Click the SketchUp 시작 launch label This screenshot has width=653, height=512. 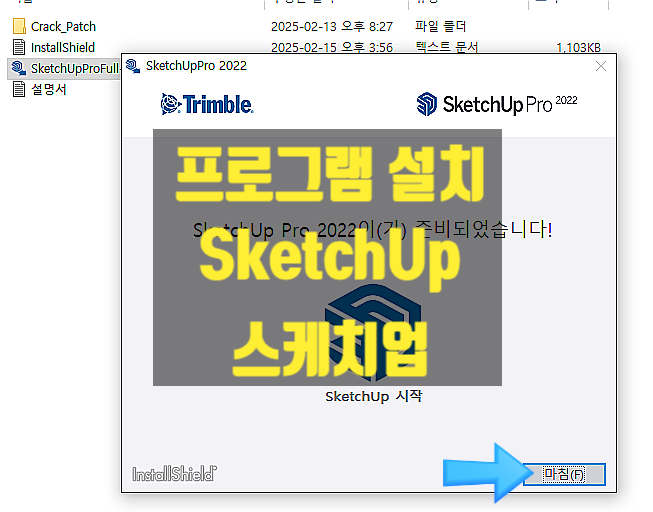click(374, 396)
